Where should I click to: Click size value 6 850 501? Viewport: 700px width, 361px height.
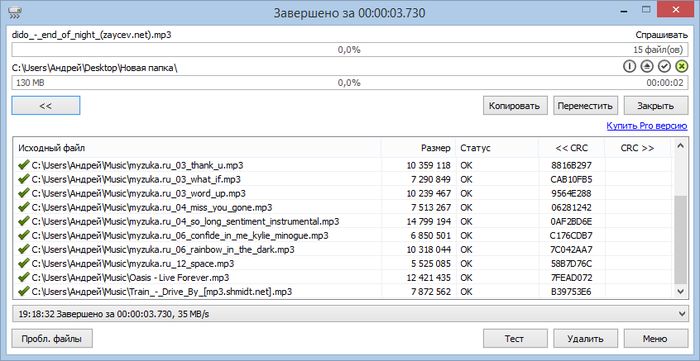click(431, 236)
